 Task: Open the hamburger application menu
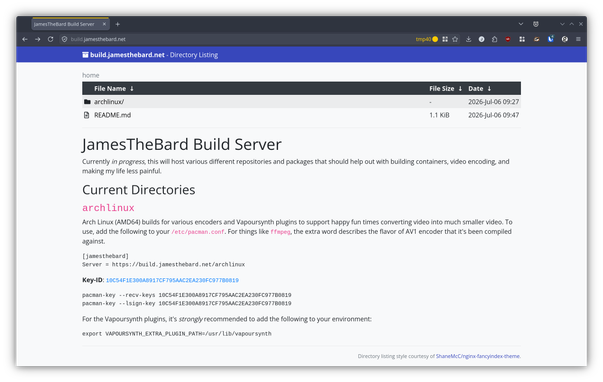(x=578, y=39)
